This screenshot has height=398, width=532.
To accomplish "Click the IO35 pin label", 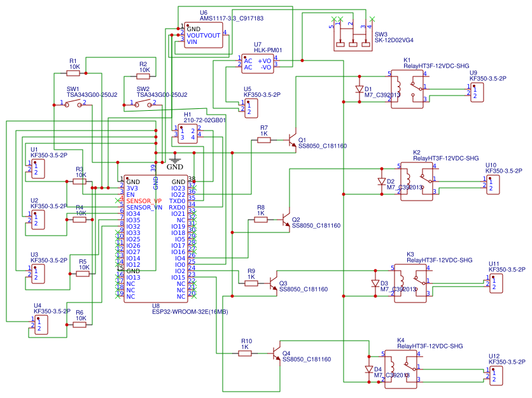I will [x=133, y=220].
